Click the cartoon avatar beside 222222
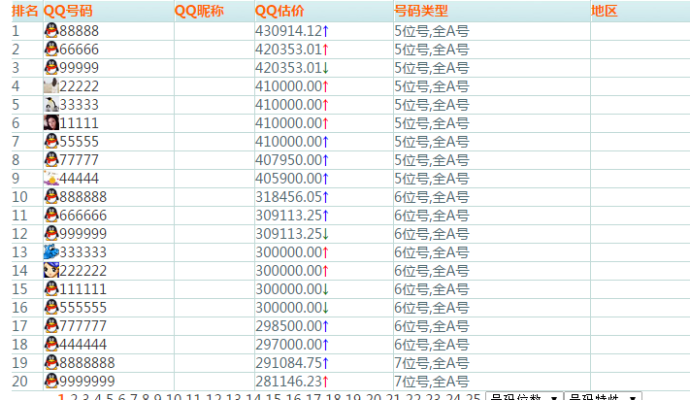This screenshot has height=400, width=690. [51, 270]
